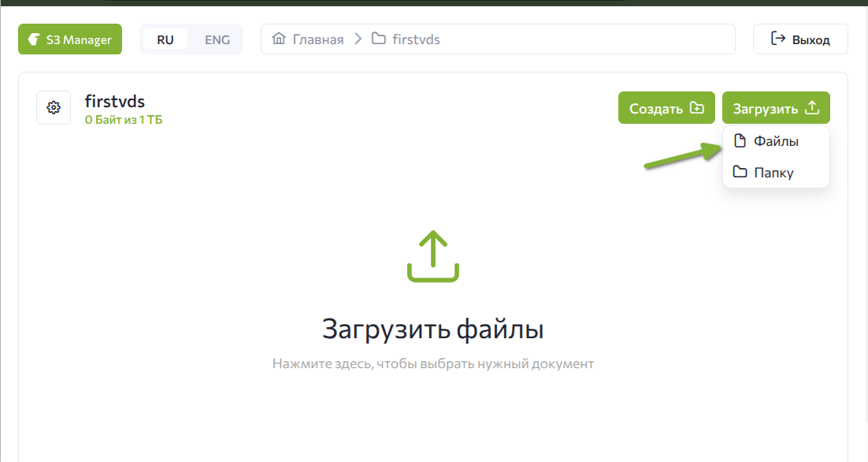The image size is (868, 462).
Task: Click the large central upload icon
Action: click(x=432, y=256)
